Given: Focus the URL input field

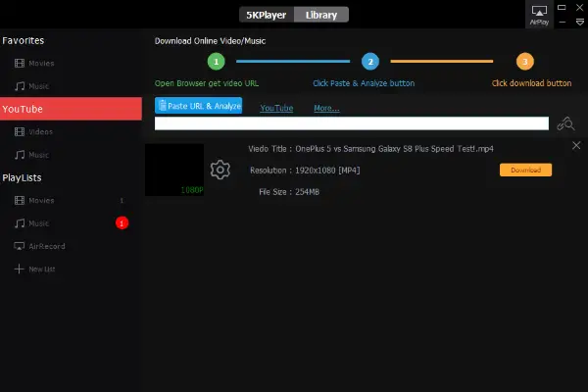Looking at the screenshot, I should (352, 123).
